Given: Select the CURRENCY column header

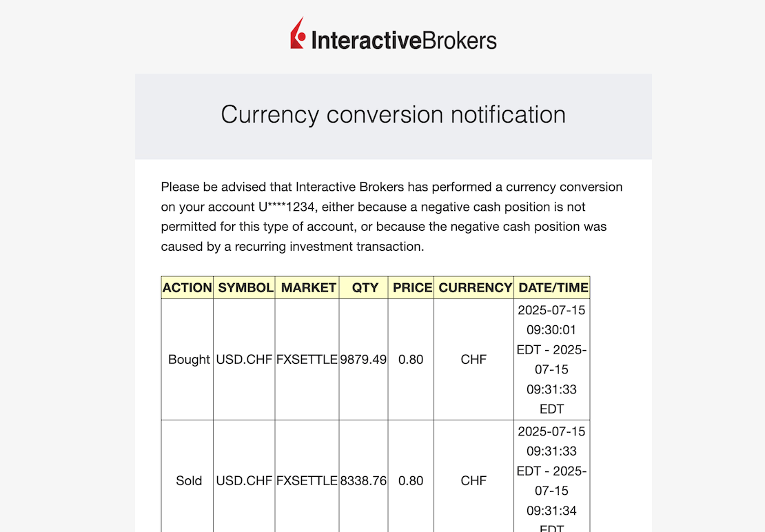Looking at the screenshot, I should coord(475,288).
